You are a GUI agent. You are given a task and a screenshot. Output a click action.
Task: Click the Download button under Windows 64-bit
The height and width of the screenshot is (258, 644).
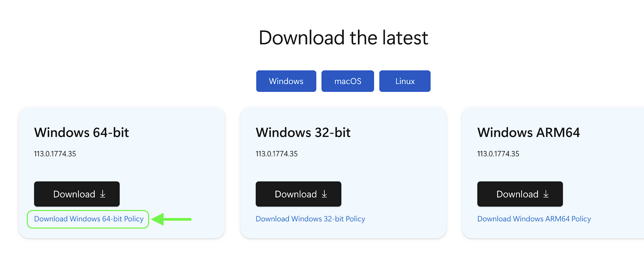pyautogui.click(x=77, y=194)
